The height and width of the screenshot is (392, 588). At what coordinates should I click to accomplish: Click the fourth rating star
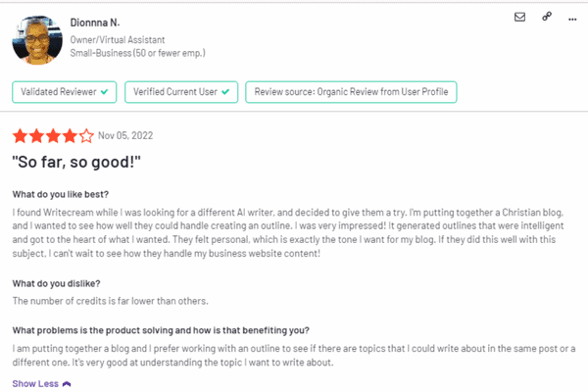click(71, 135)
